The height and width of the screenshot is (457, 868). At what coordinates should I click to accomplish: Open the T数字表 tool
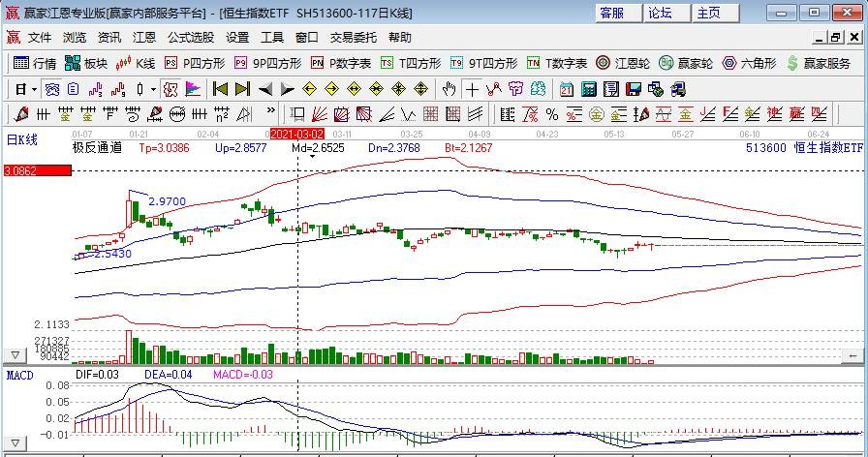pyautogui.click(x=557, y=64)
